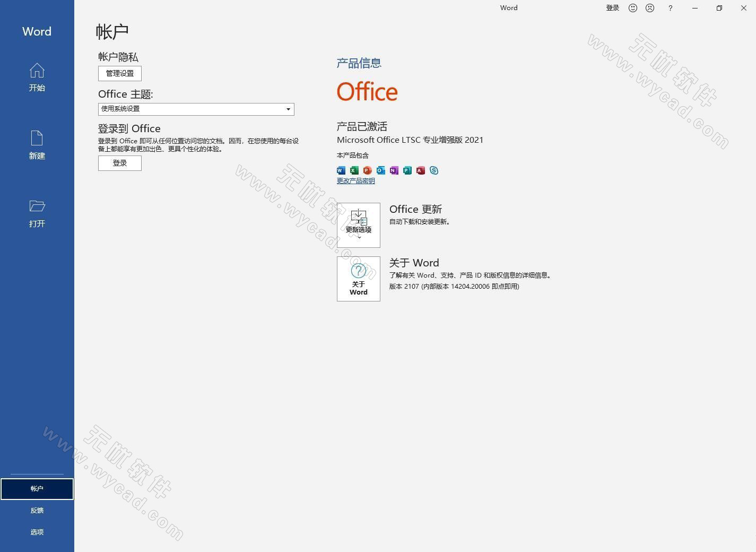Open the 开始 home page icon
This screenshot has width=756, height=552.
(x=37, y=71)
